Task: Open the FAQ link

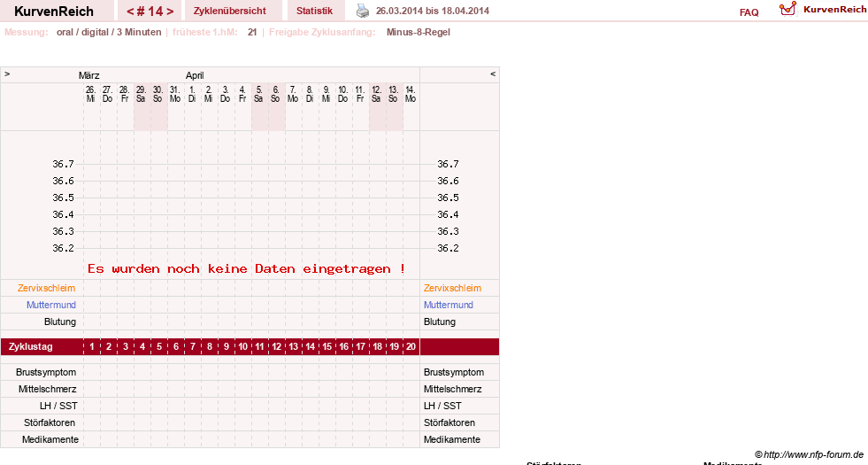Action: (x=749, y=12)
